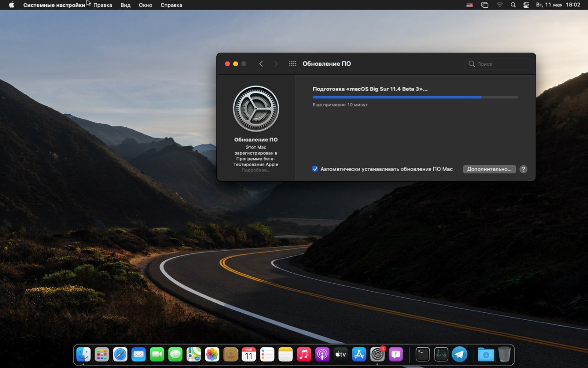Open the Downloads folder in Dock
Viewport: 588px width, 368px height.
(486, 354)
